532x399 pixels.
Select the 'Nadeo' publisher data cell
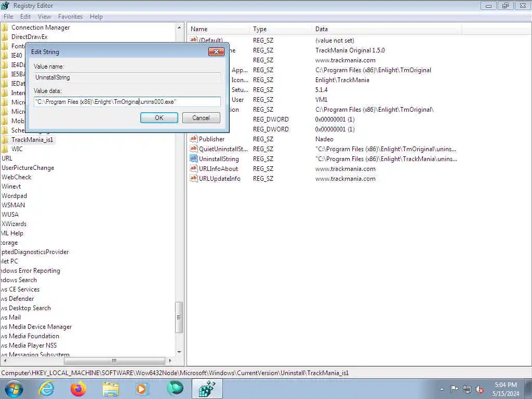coord(324,139)
